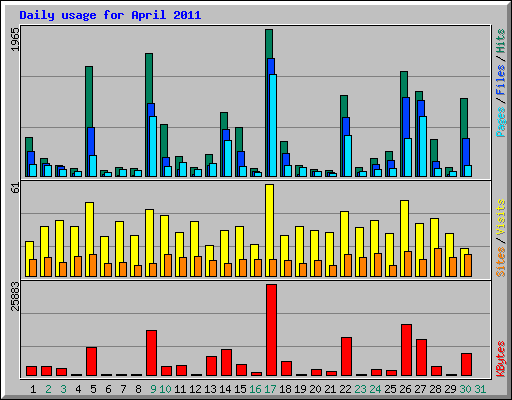Click day label 27
512x400 pixels.
420,389
